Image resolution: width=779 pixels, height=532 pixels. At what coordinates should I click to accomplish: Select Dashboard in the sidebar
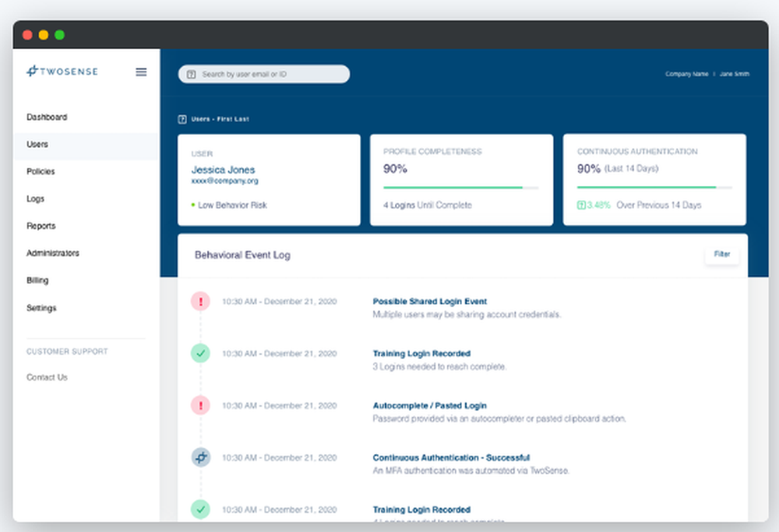tap(47, 117)
